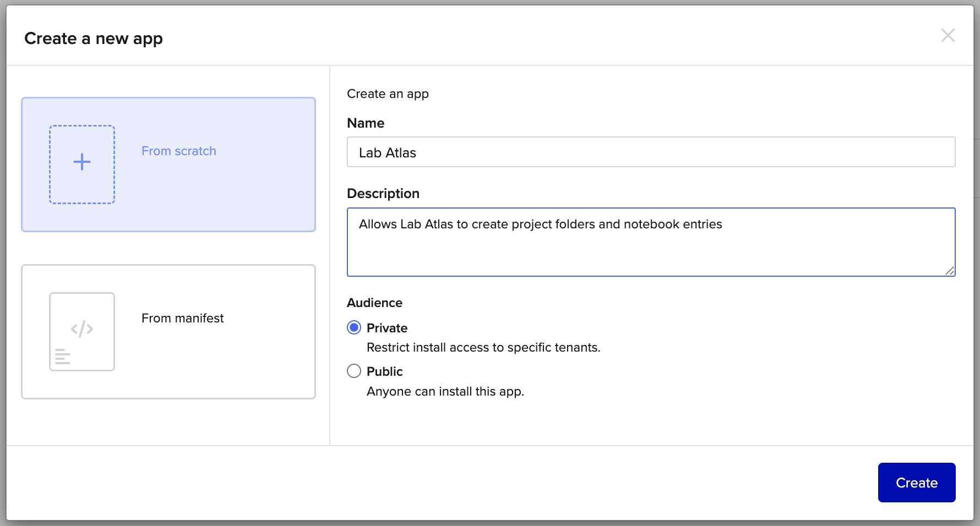Choose the From scratch option card

coord(168,165)
